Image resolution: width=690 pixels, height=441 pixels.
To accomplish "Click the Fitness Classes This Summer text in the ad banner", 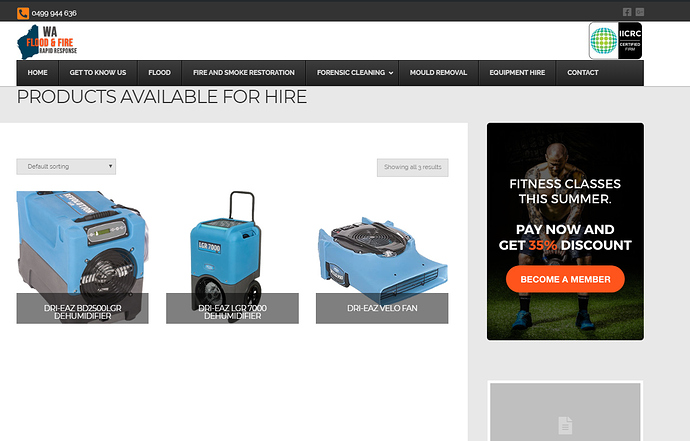I will coord(565,191).
